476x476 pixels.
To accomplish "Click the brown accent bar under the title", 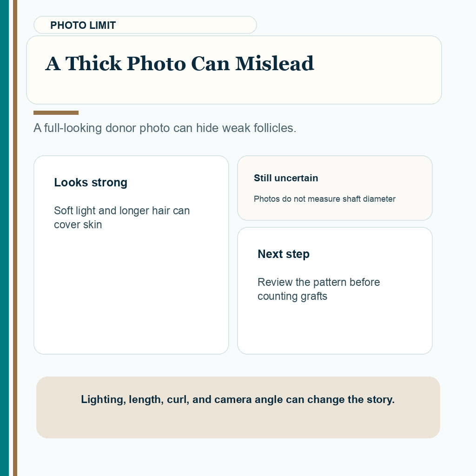I will coord(56,113).
